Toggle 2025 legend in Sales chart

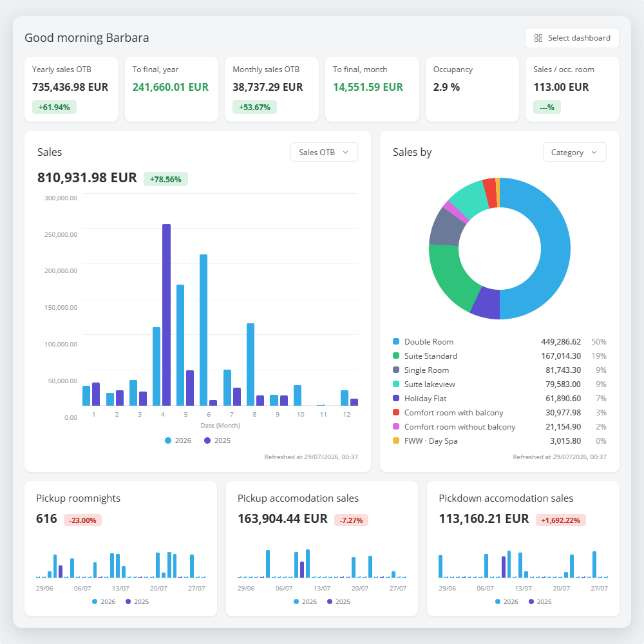[x=217, y=440]
